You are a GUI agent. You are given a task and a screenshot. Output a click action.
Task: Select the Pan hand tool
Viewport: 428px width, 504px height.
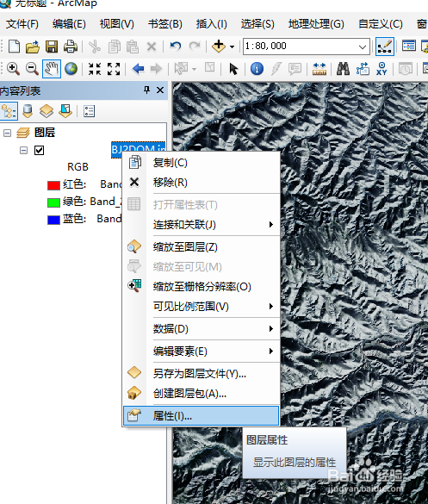pos(52,69)
